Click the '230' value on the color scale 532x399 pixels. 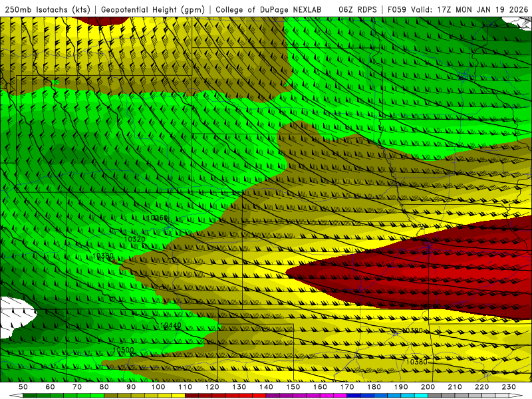509,387
